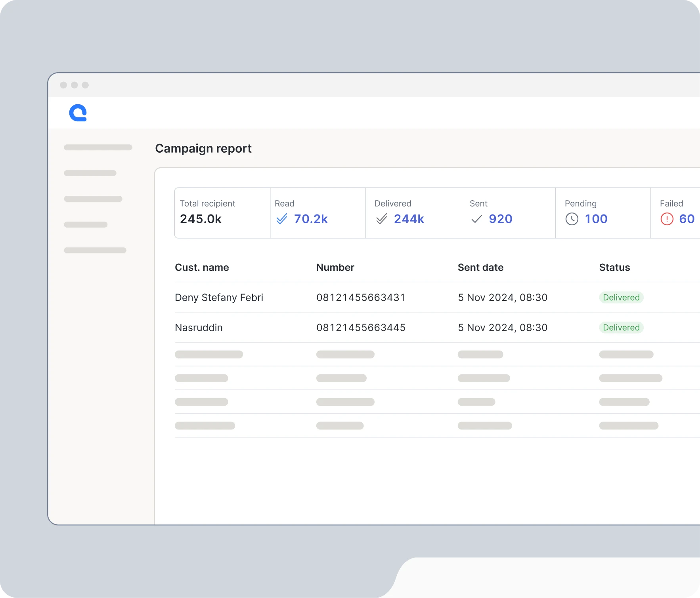The image size is (700, 598).
Task: Click the Sent checkmark icon
Action: point(476,219)
